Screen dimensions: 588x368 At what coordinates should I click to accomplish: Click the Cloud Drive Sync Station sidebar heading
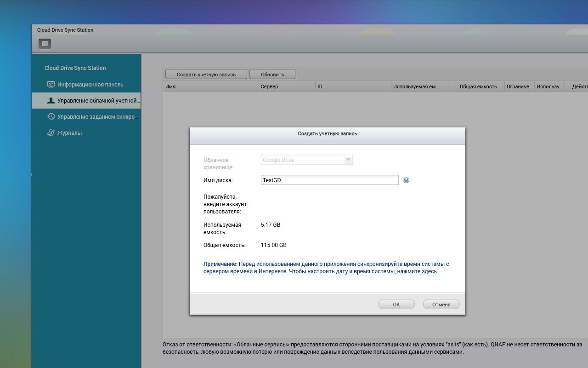tap(75, 68)
